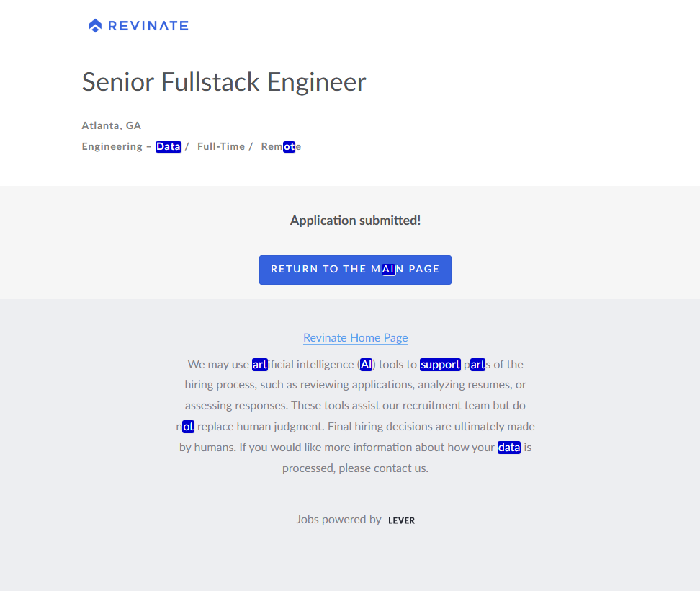This screenshot has height=591, width=700.
Task: Click the 'Jobs powered by' footer text
Action: tap(338, 519)
